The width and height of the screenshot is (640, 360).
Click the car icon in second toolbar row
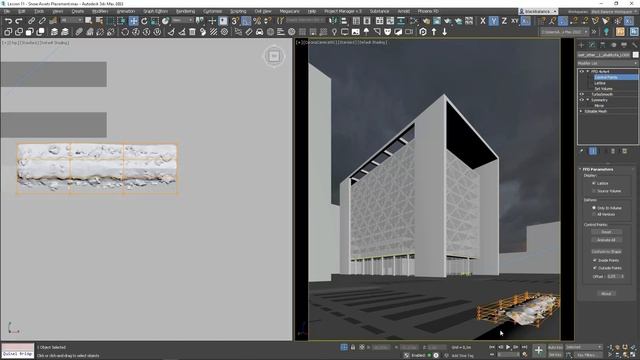point(260,32)
